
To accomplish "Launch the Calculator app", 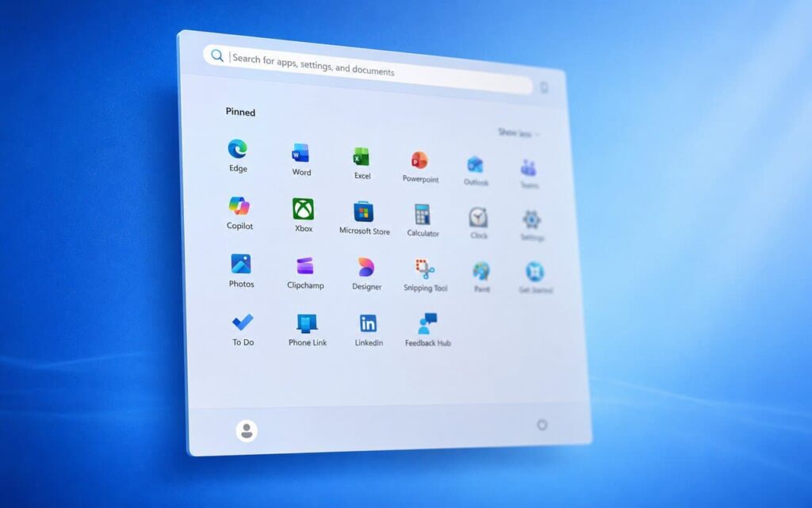I will (x=422, y=215).
